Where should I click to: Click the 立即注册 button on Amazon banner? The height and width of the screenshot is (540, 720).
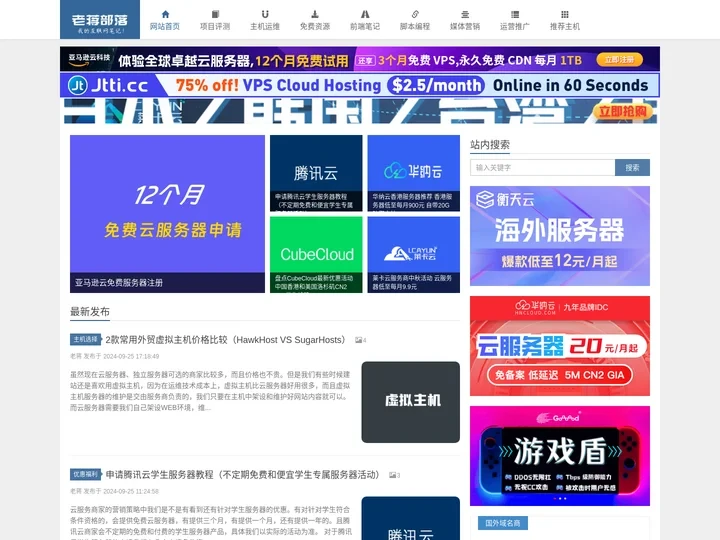619,59
